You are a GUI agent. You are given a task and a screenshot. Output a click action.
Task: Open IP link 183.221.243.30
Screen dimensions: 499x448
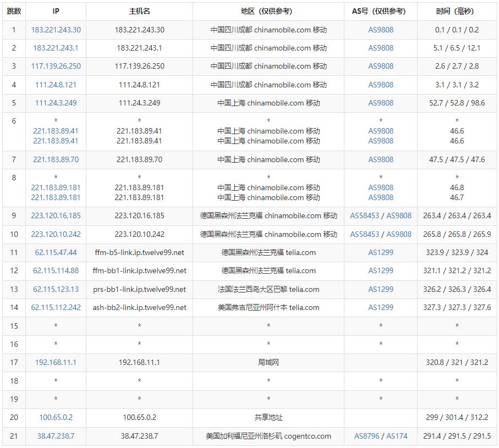[56, 30]
